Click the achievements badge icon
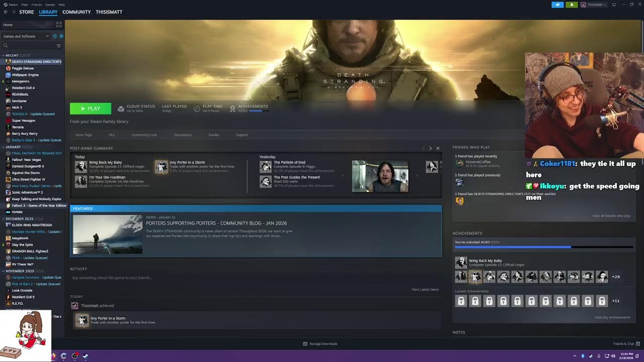Screen dimensions: 644x362 [x=232, y=109]
